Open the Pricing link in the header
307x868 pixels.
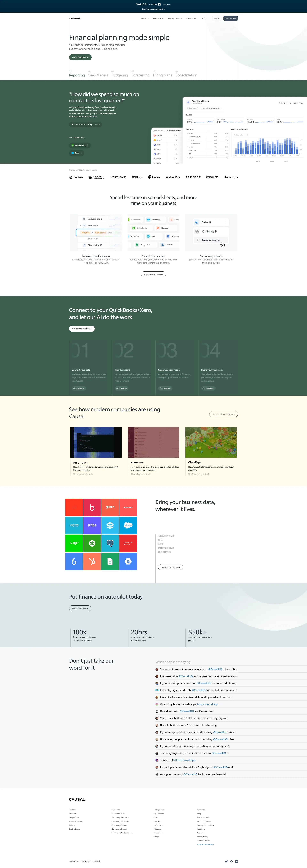(203, 19)
